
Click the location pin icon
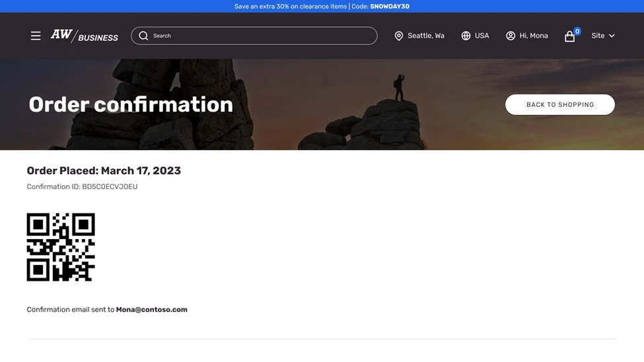pyautogui.click(x=399, y=36)
